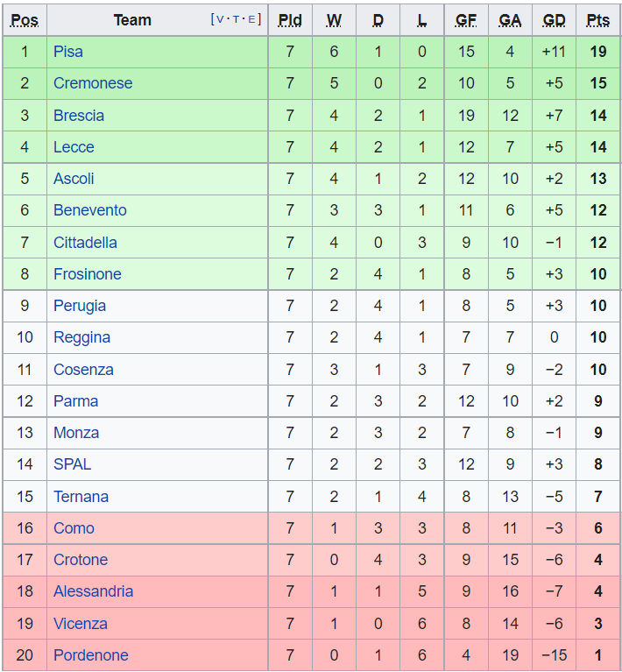Click the Frosinone link
The width and height of the screenshot is (622, 672).
coord(88,274)
